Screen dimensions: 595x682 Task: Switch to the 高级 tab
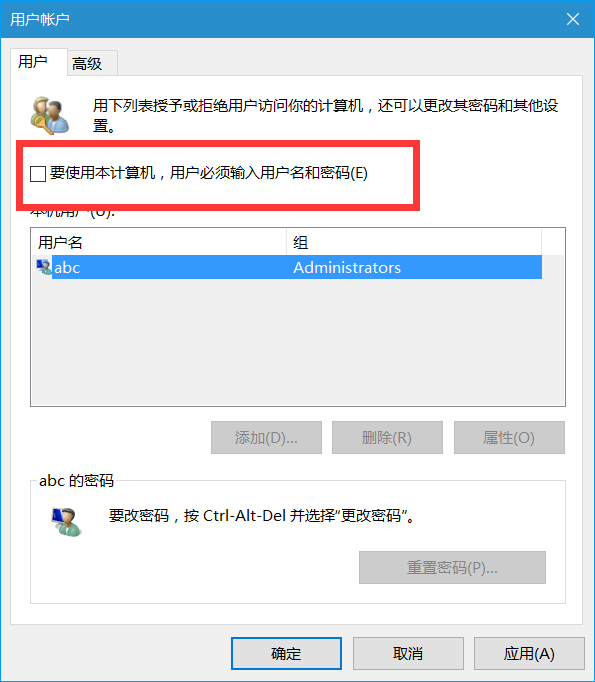point(92,64)
